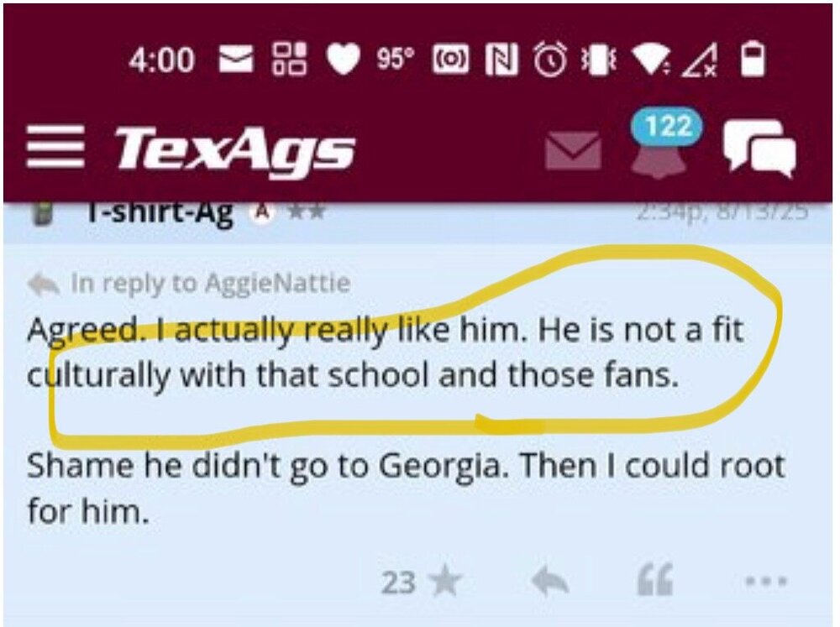Viewport: 840px width, 627px height.
Task: Open the hamburger navigation menu
Action: point(55,149)
